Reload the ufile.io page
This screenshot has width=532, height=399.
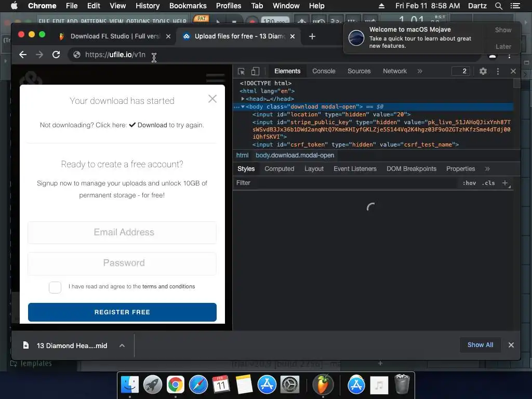tap(56, 55)
